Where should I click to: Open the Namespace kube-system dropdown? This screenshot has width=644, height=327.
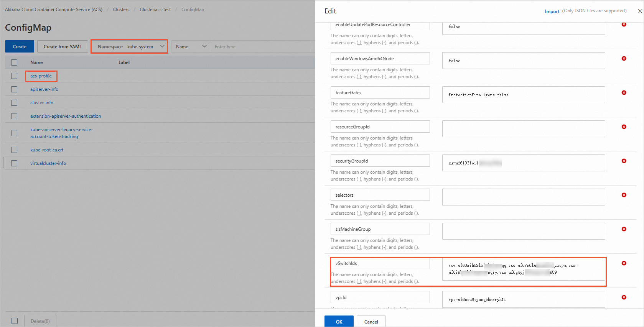point(130,47)
